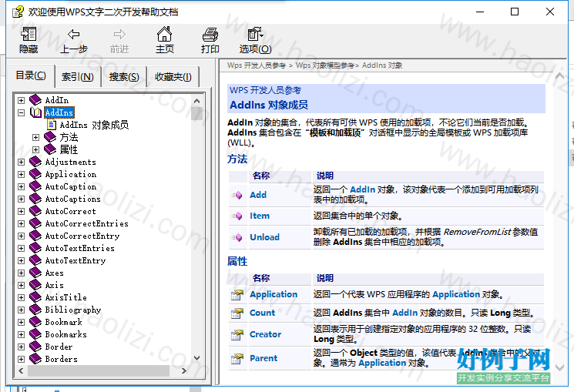Image resolution: width=574 pixels, height=392 pixels.
Task: Expand the AddIn tree node
Action: point(22,100)
